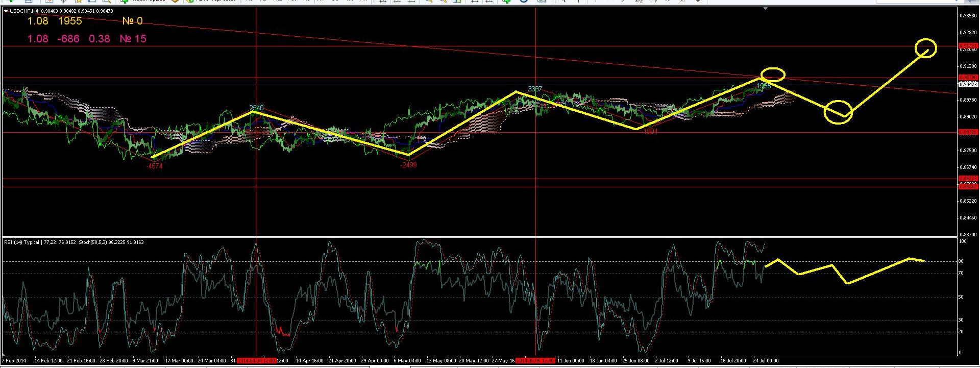Click the "29 Apr 00:00" time axis label
This screenshot has width=980, height=368.
point(375,361)
